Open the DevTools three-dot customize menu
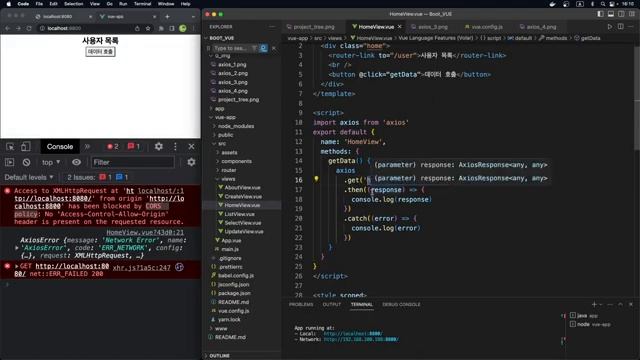The width and height of the screenshot is (640, 360). click(176, 147)
